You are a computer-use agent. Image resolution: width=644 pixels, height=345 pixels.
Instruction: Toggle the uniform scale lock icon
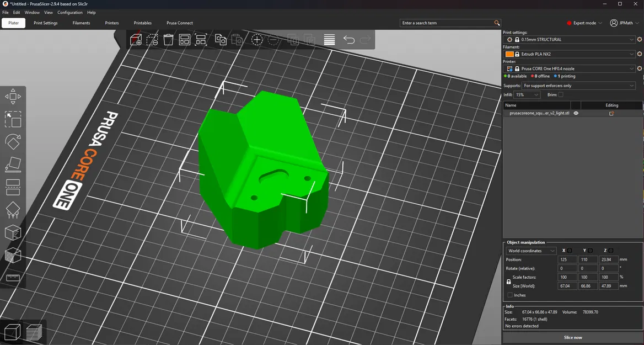508,282
